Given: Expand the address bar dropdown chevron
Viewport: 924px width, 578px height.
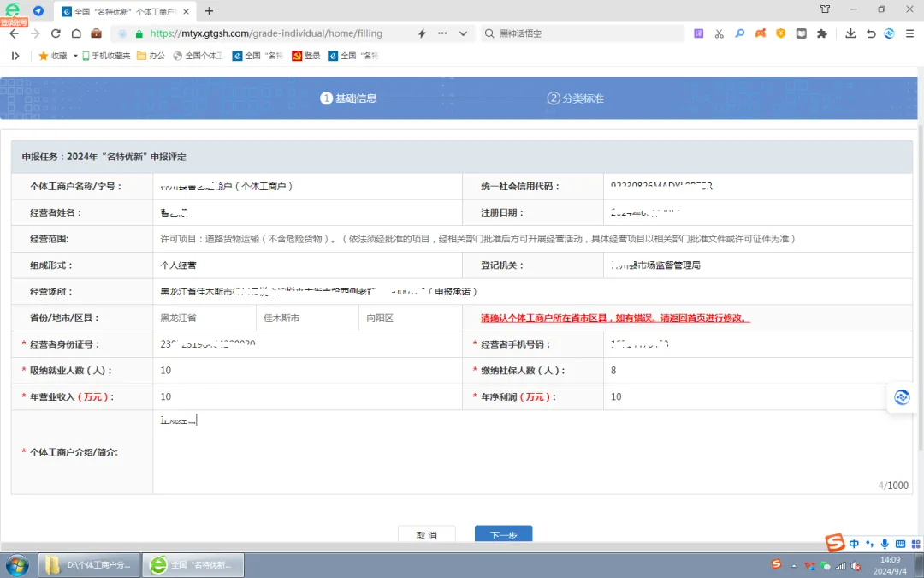Looking at the screenshot, I should (463, 33).
